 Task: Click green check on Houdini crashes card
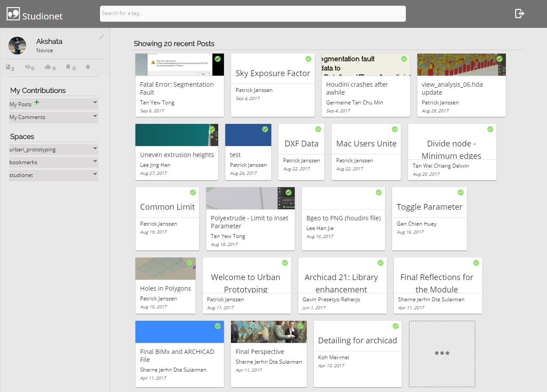(x=404, y=59)
